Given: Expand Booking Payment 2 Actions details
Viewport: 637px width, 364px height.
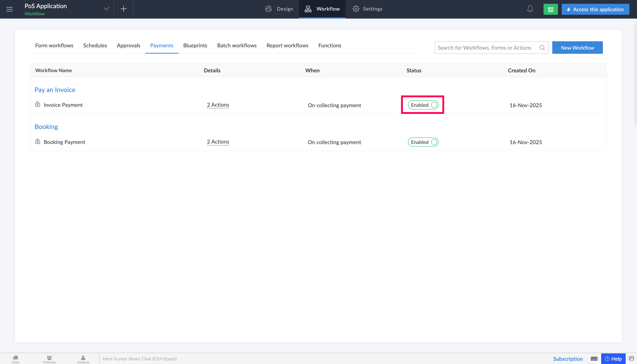Looking at the screenshot, I should click(x=218, y=142).
